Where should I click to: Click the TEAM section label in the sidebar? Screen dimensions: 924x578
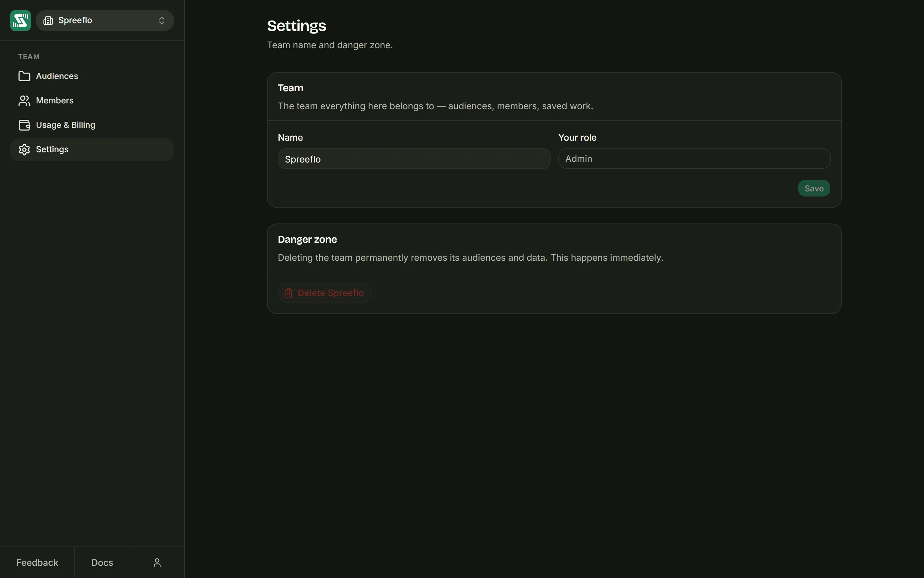(x=29, y=57)
